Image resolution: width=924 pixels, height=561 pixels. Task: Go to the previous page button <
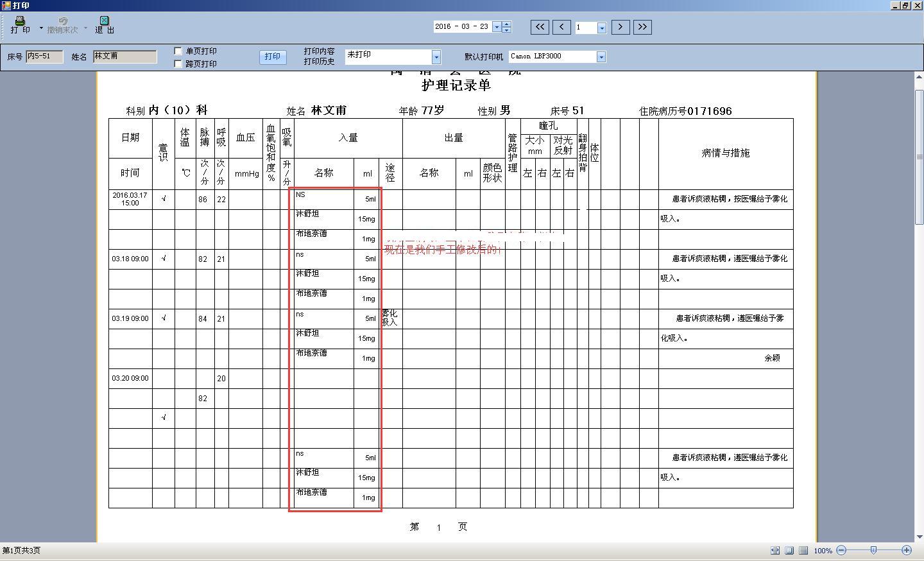(x=561, y=27)
